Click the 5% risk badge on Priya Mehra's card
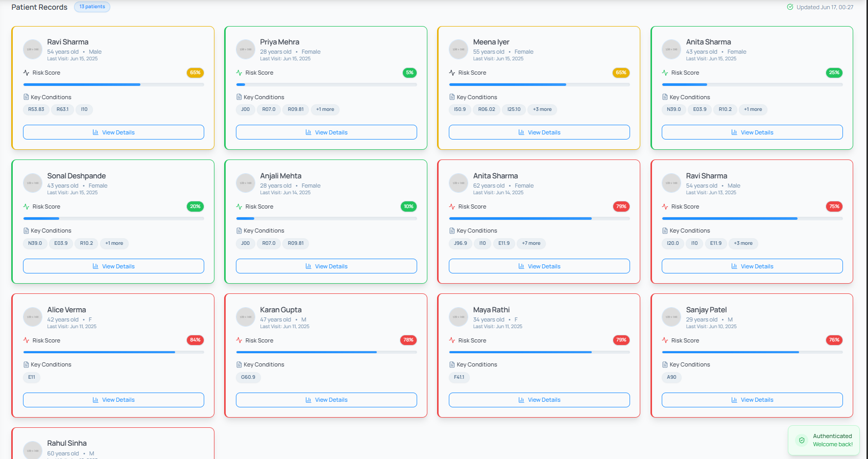The height and width of the screenshot is (459, 868). (x=409, y=73)
